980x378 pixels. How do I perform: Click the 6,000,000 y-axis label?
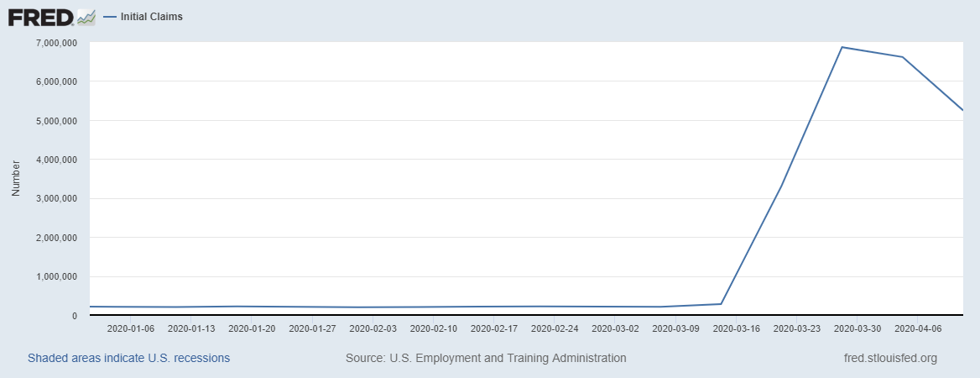click(x=57, y=81)
